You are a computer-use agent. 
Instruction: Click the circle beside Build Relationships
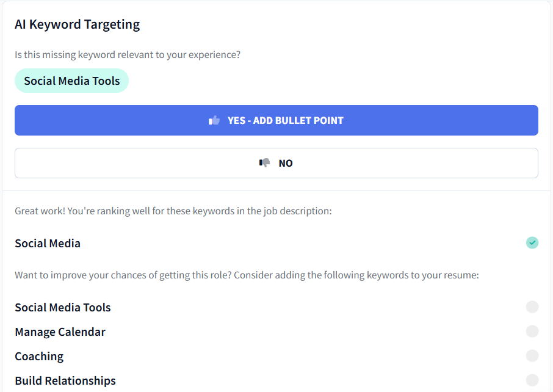click(532, 379)
